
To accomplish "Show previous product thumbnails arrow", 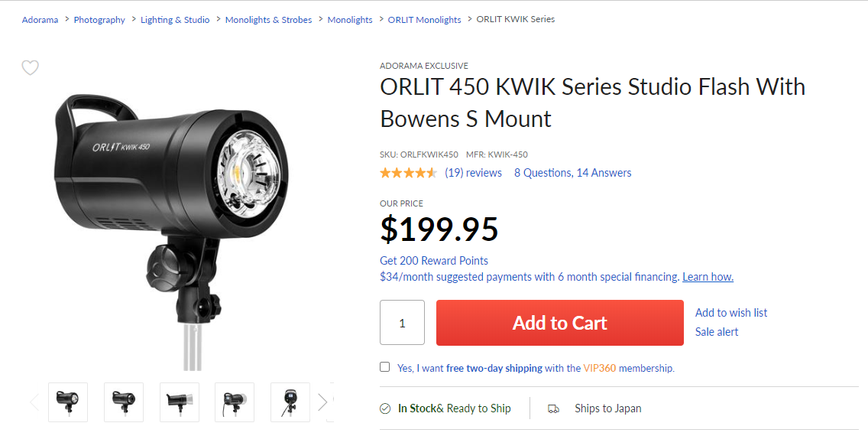I will point(34,402).
